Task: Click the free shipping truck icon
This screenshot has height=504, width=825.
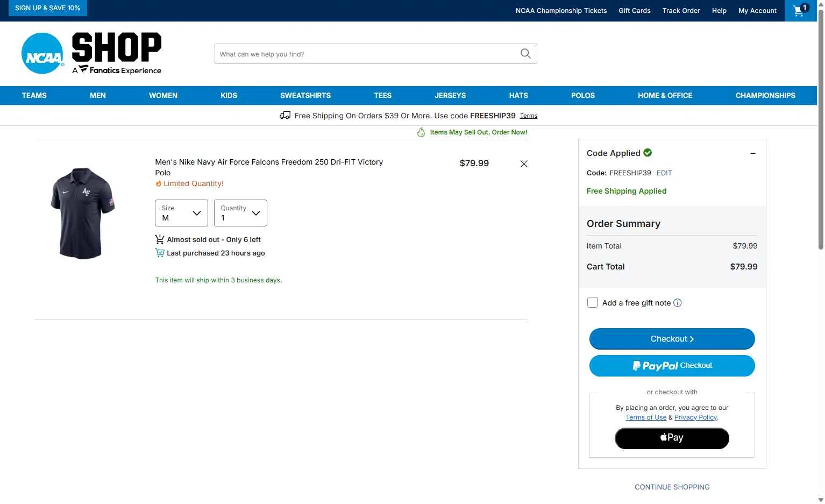Action: [x=285, y=115]
